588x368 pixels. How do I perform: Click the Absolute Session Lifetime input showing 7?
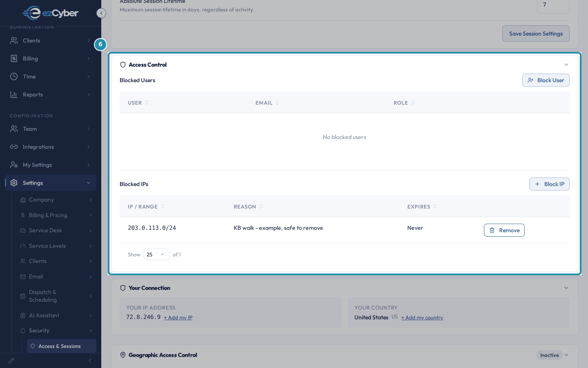point(553,5)
